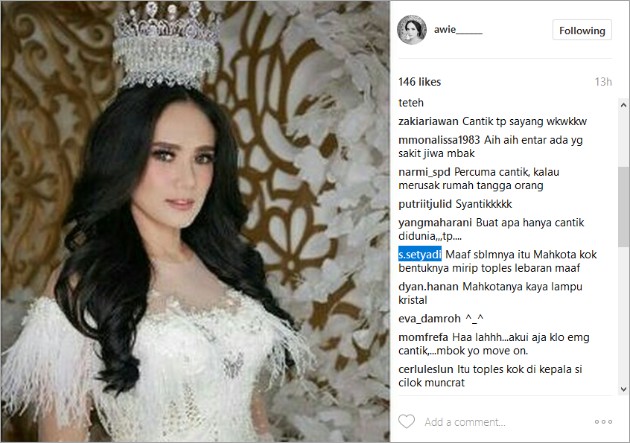
Task: Click the narmi_spd commenter name
Action: point(424,172)
